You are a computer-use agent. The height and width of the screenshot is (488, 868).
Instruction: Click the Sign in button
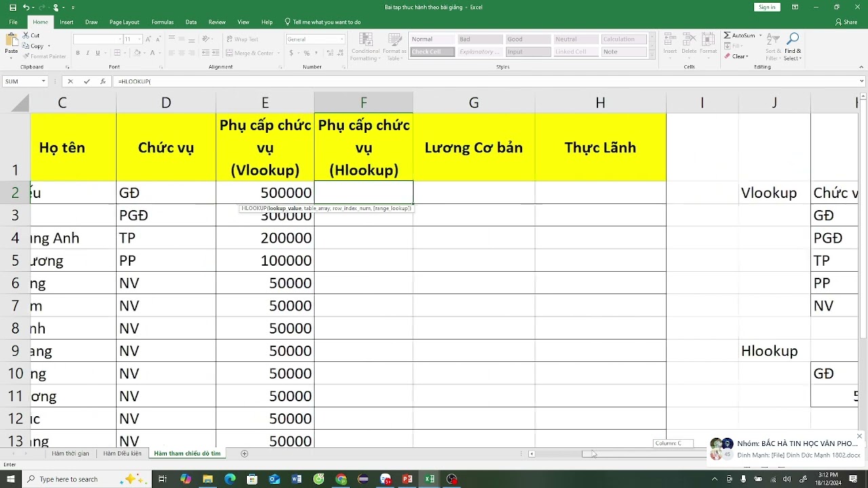tap(767, 7)
